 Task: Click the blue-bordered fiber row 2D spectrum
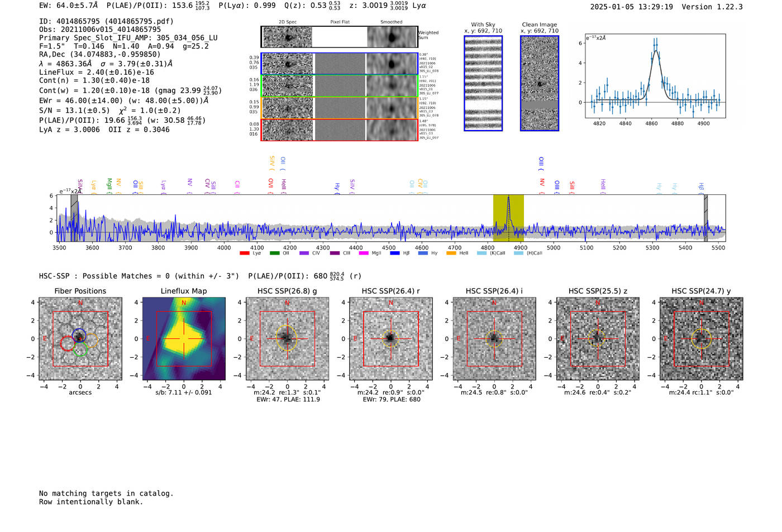[288, 64]
